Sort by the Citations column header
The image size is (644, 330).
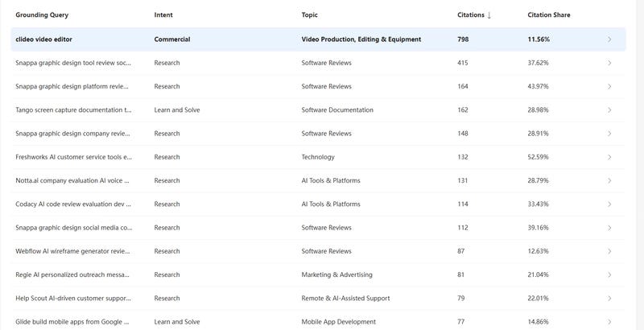(471, 14)
